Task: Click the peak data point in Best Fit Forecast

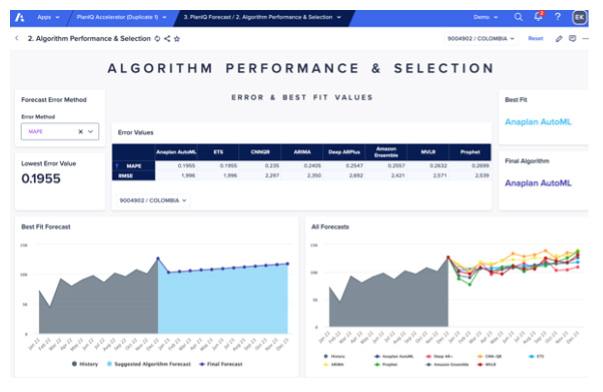Action: pos(158,259)
